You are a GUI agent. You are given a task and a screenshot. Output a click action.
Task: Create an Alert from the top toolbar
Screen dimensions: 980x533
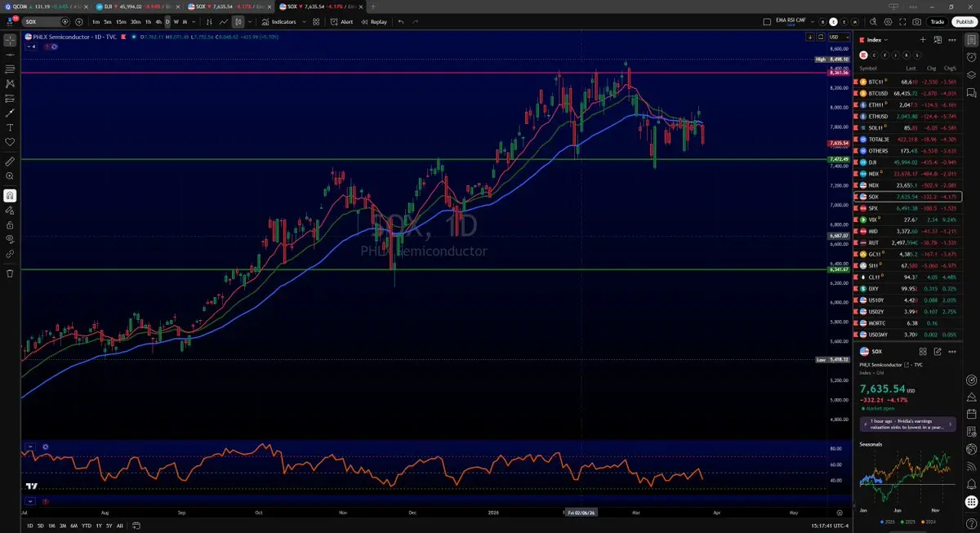coord(342,22)
